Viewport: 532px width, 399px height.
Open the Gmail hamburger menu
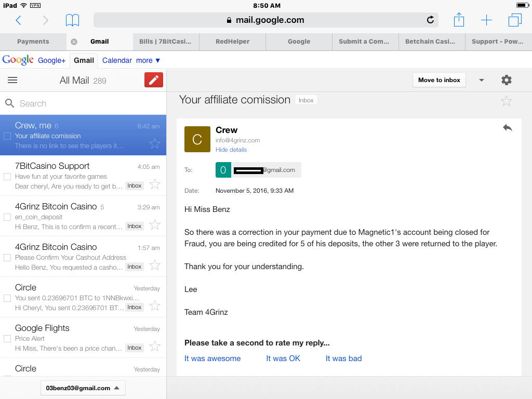click(x=12, y=80)
